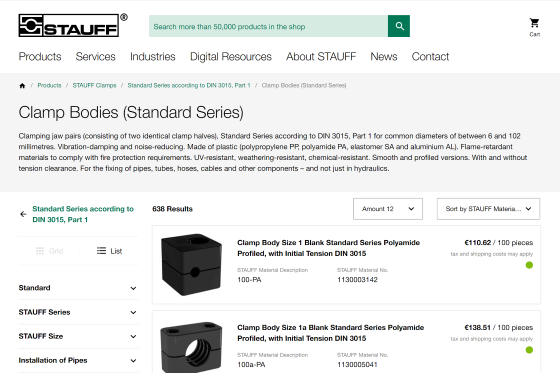The width and height of the screenshot is (560, 373).
Task: Open the About STAUFF menu
Action: (321, 56)
